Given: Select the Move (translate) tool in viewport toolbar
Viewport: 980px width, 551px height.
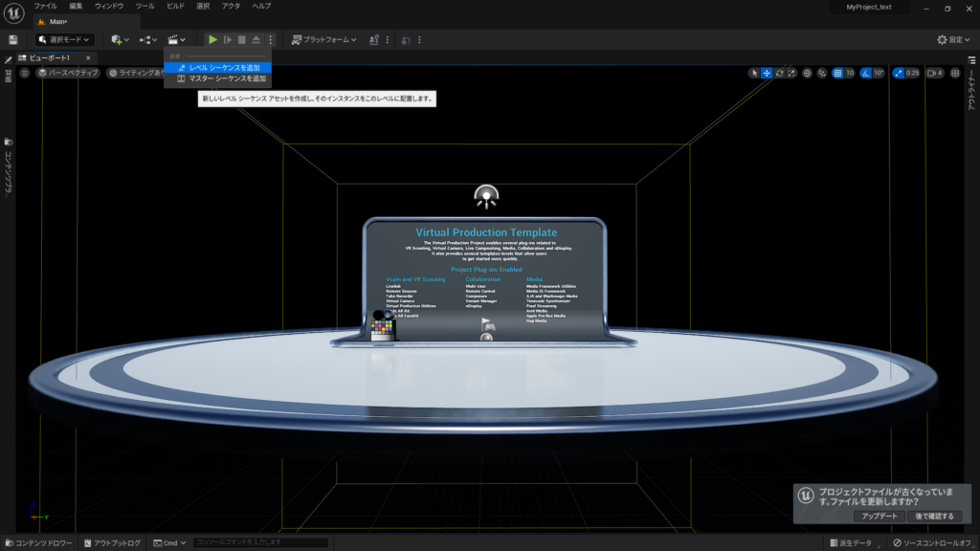Looking at the screenshot, I should [x=767, y=73].
